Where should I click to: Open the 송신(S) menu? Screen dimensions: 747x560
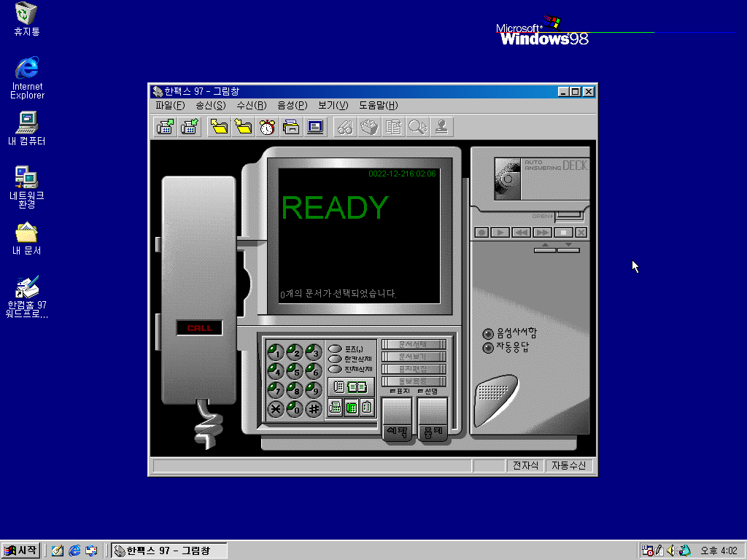(x=211, y=105)
